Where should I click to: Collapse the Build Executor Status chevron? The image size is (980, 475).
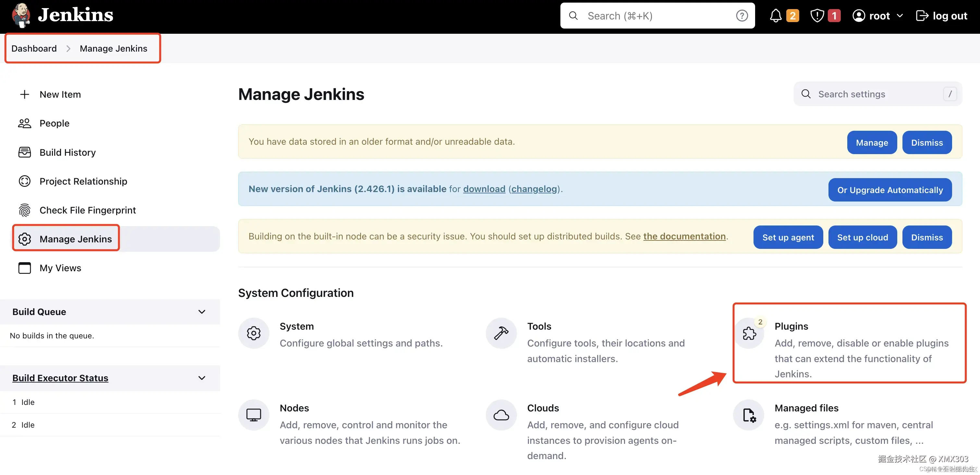pos(202,378)
